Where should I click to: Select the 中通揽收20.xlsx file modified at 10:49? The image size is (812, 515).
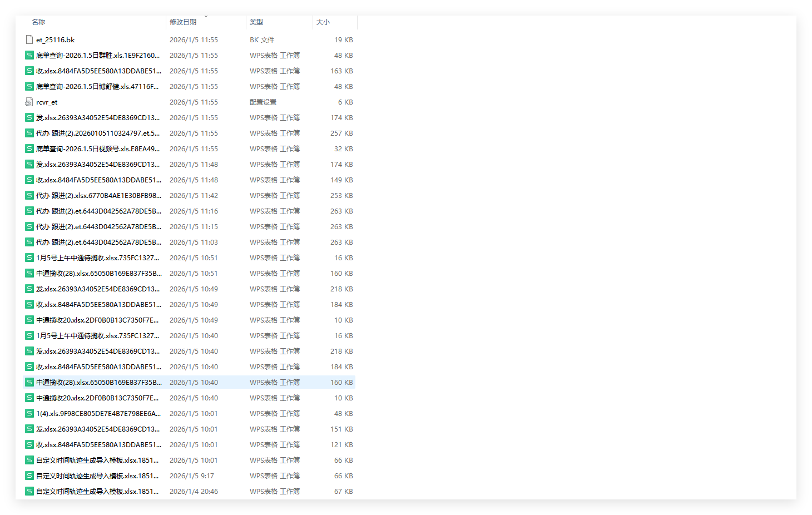click(97, 320)
